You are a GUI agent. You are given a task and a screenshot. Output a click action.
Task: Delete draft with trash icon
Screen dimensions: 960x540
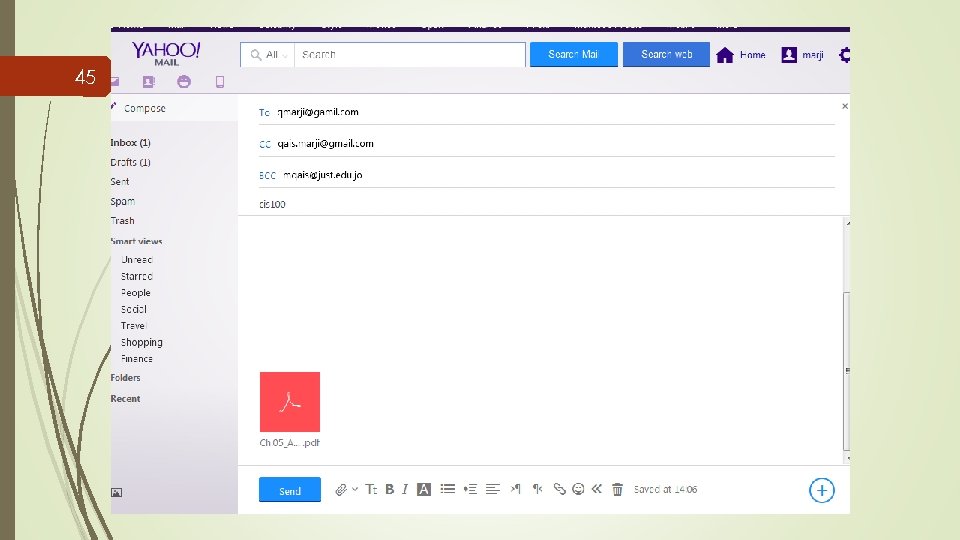tap(617, 489)
